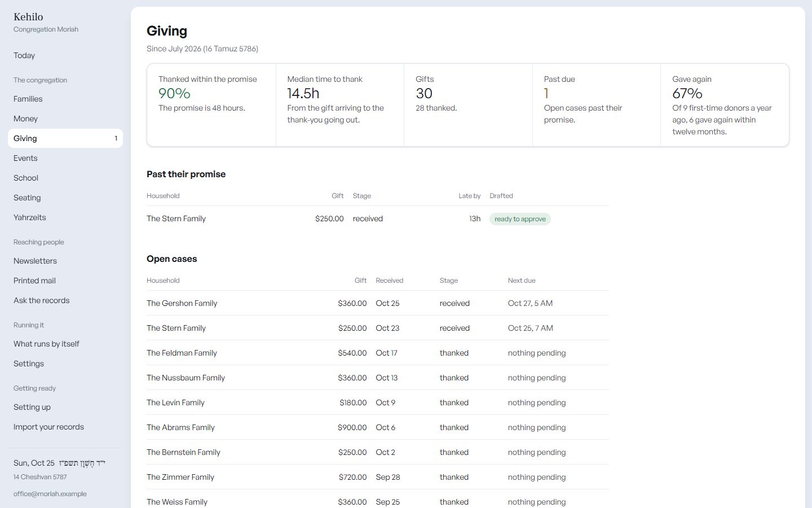Open The Feldman Family case
The height and width of the screenshot is (508, 812).
click(378, 353)
